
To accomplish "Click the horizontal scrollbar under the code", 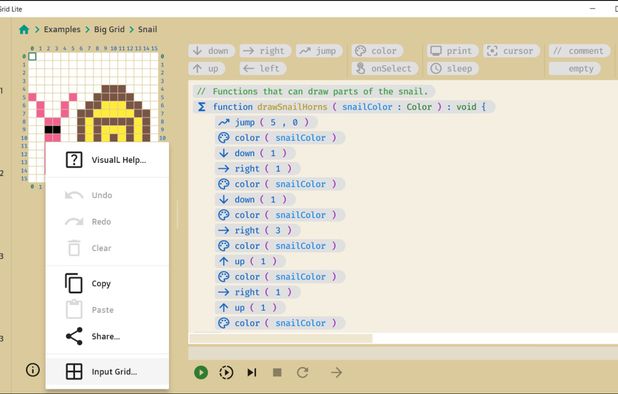I will (x=281, y=338).
